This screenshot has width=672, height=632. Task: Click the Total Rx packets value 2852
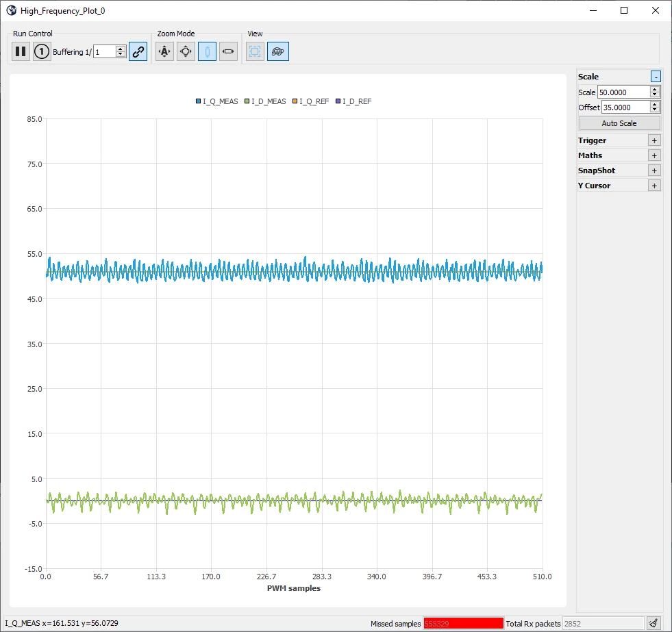tap(603, 623)
